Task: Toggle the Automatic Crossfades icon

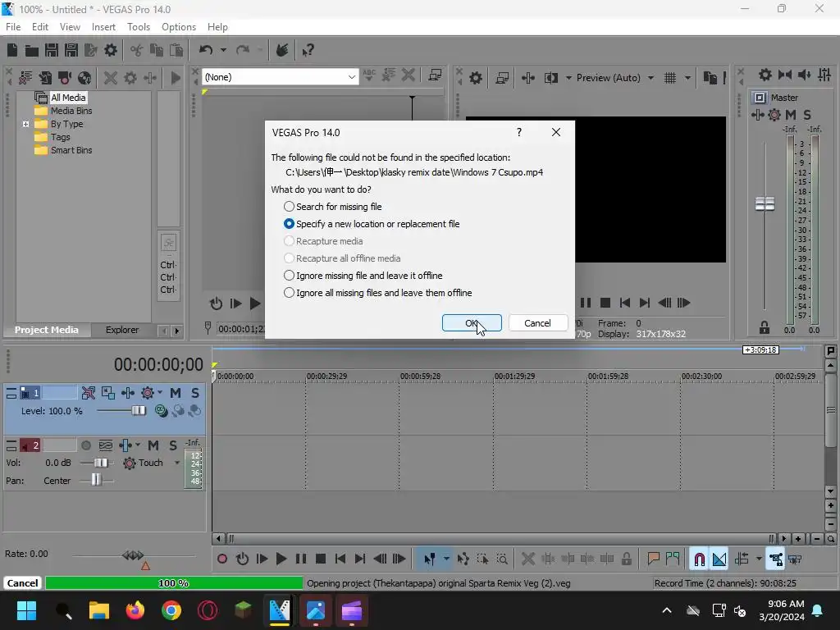Action: [719, 559]
